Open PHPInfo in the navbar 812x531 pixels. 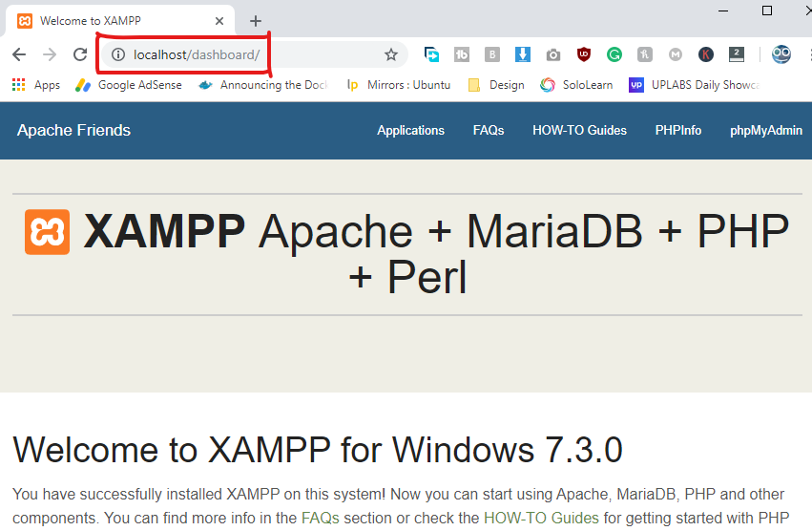tap(677, 130)
